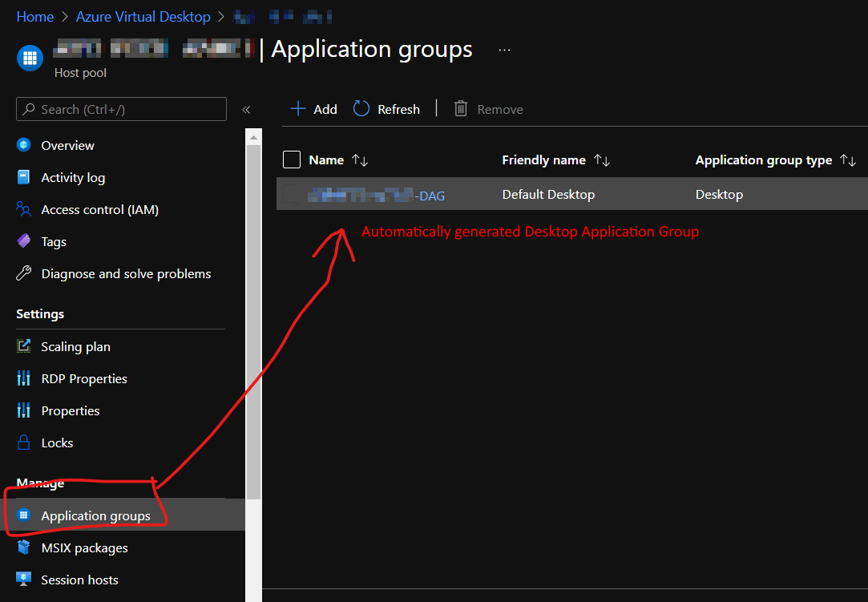The image size is (868, 602).
Task: Open the Azure Virtual Desktop breadcrumb
Action: point(143,17)
